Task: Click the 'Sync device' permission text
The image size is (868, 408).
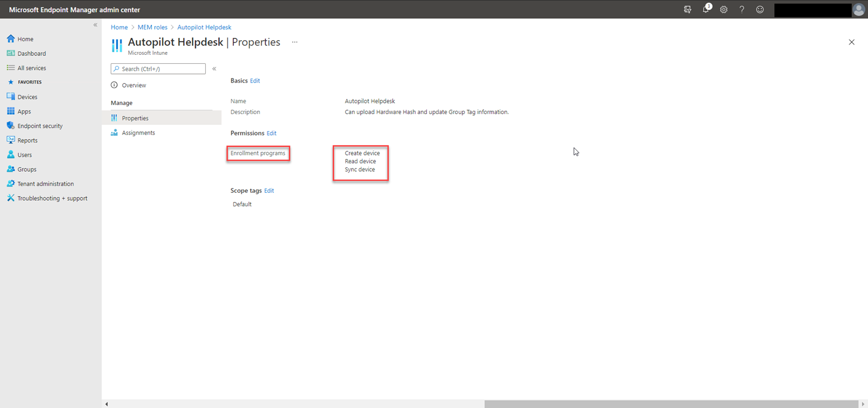Action: [359, 170]
